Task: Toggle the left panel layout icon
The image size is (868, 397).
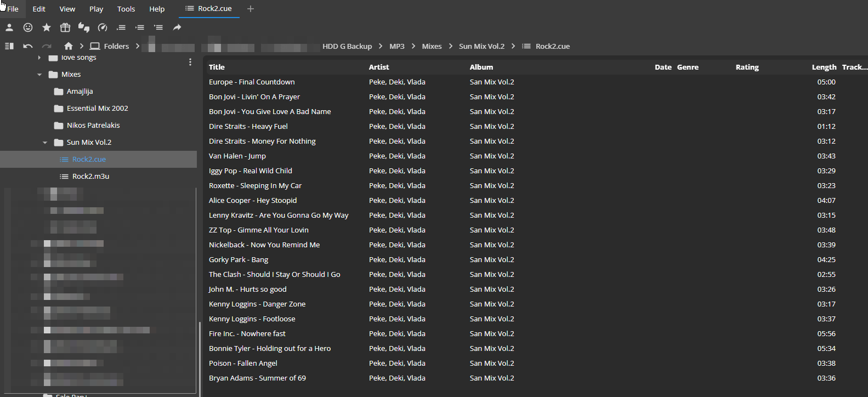Action: 9,46
